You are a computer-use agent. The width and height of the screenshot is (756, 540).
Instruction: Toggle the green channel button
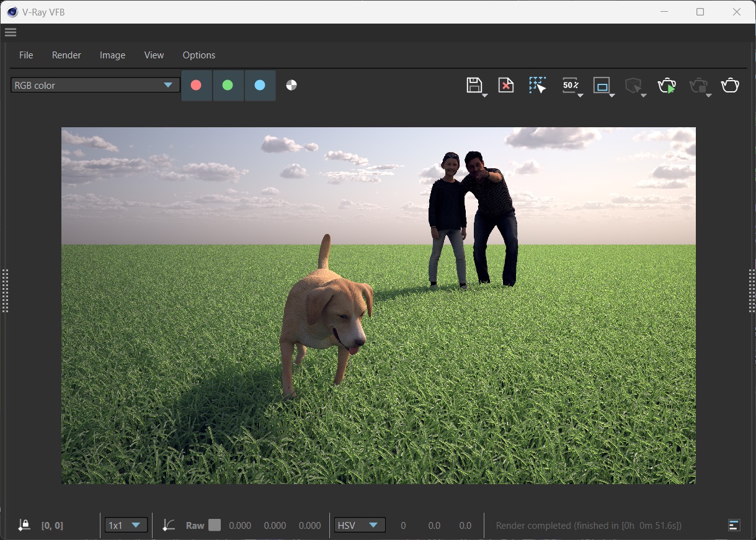coord(228,85)
